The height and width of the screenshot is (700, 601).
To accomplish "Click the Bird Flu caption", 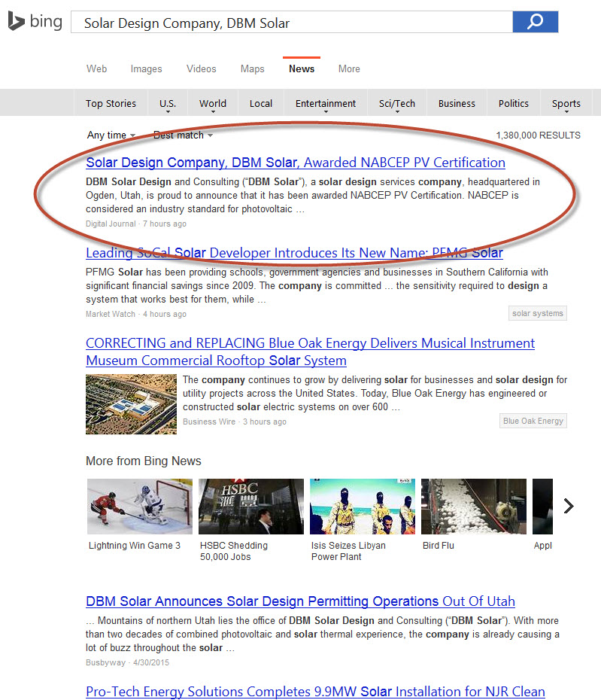I will 438,546.
